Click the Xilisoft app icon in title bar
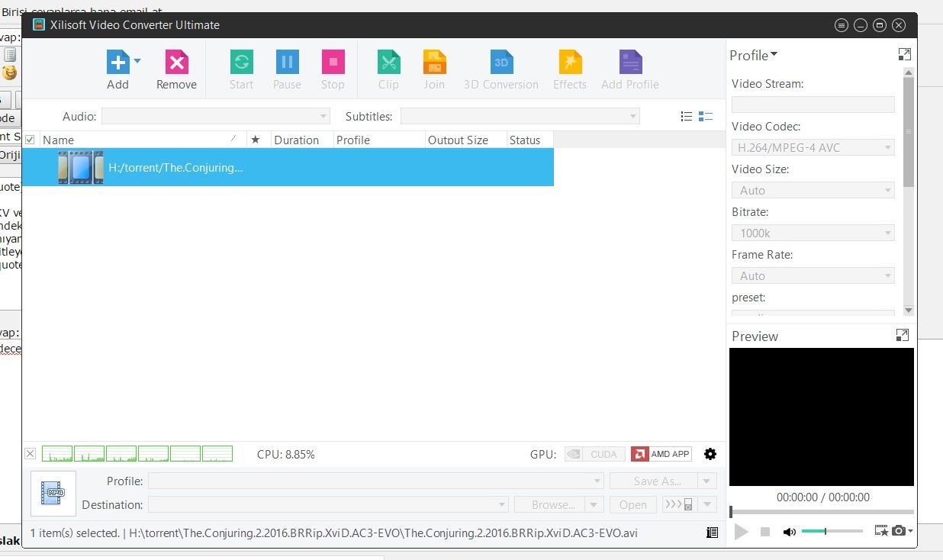Screen dimensions: 943x560 click(x=39, y=24)
